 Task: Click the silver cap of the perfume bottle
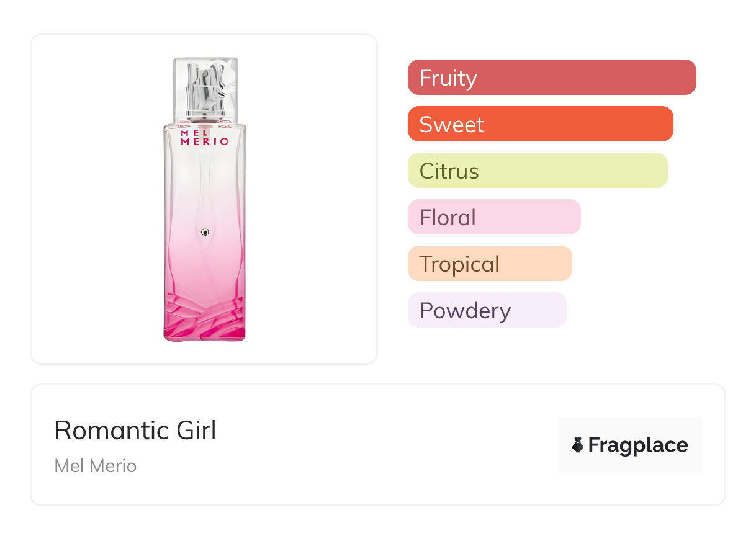tap(205, 88)
